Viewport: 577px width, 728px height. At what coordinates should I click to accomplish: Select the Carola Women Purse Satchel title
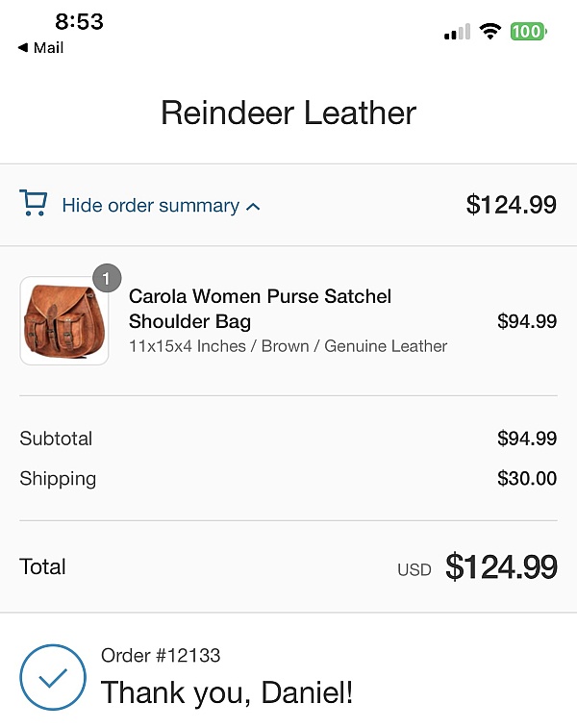pyautogui.click(x=260, y=309)
